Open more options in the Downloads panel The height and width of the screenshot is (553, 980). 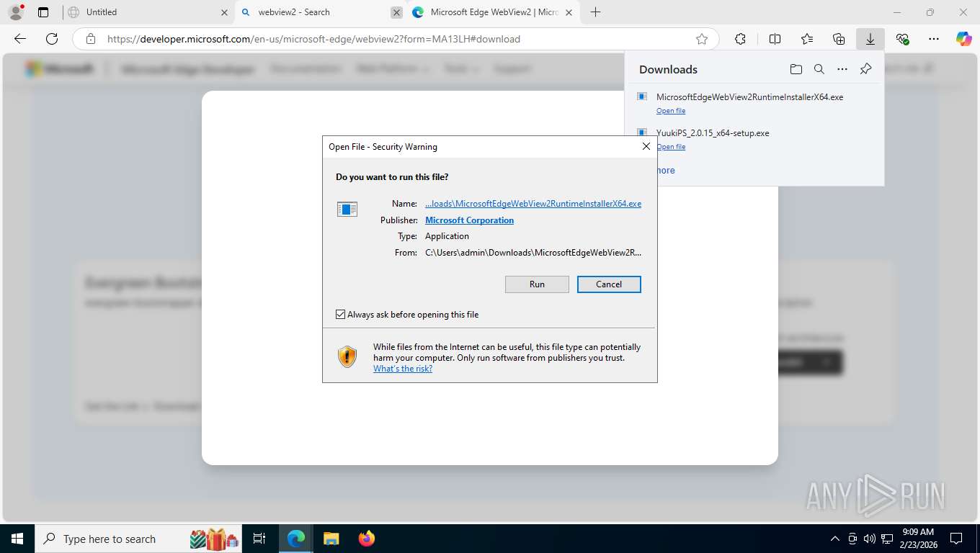842,69
